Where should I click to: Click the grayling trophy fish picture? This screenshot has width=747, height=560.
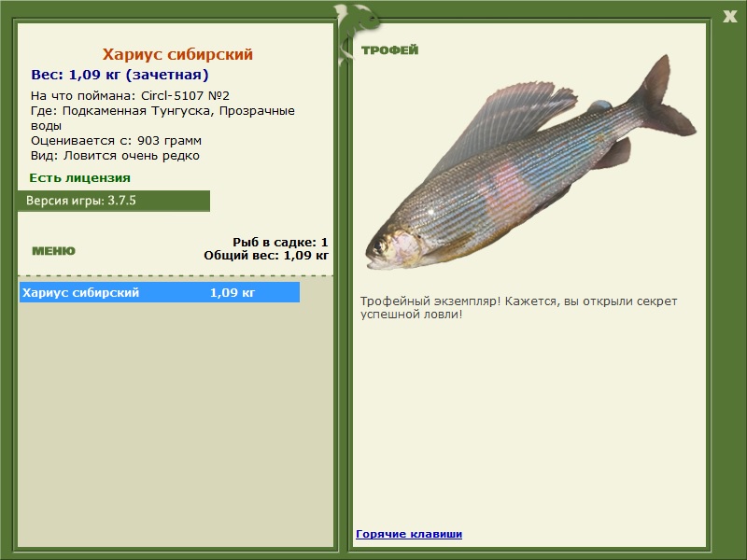[530, 161]
